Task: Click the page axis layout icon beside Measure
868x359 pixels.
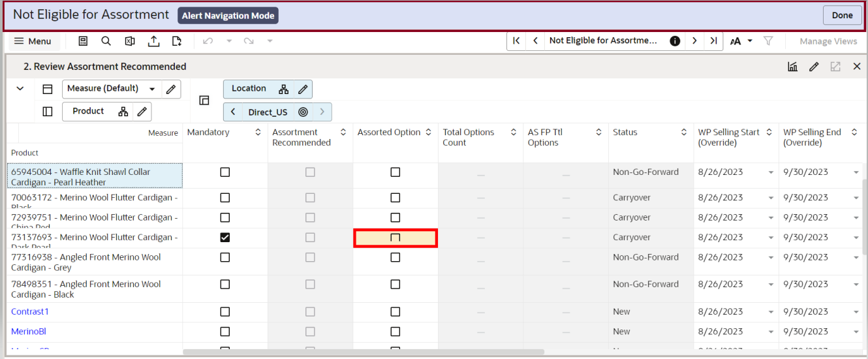Action: coord(48,89)
